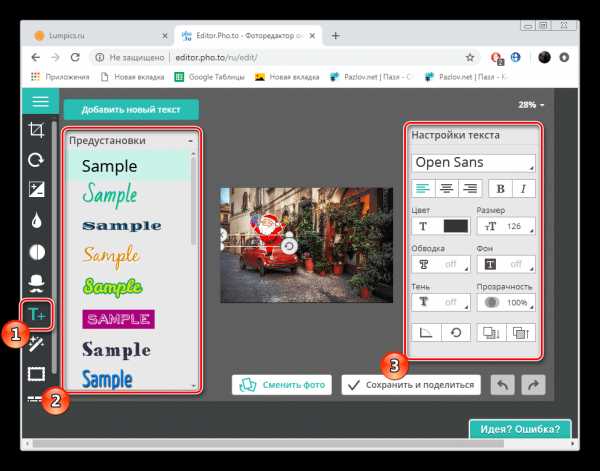
Task: Click the Добавить новый текст button
Action: 131,110
